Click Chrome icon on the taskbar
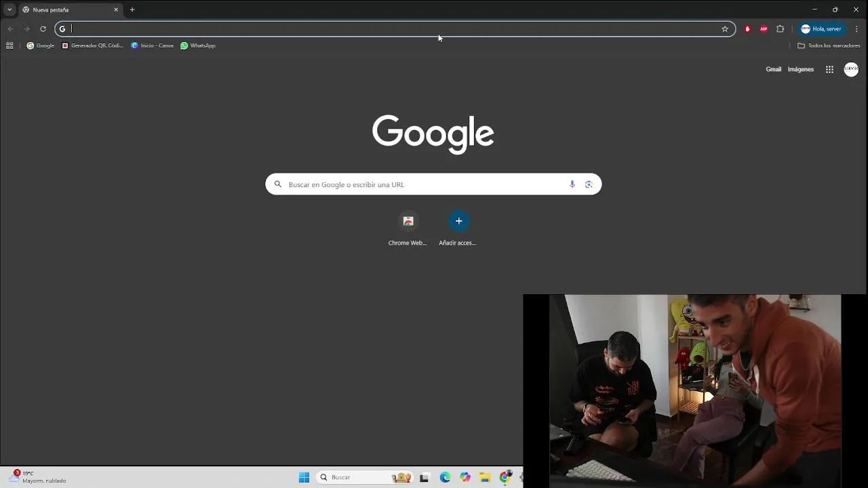 (x=505, y=477)
